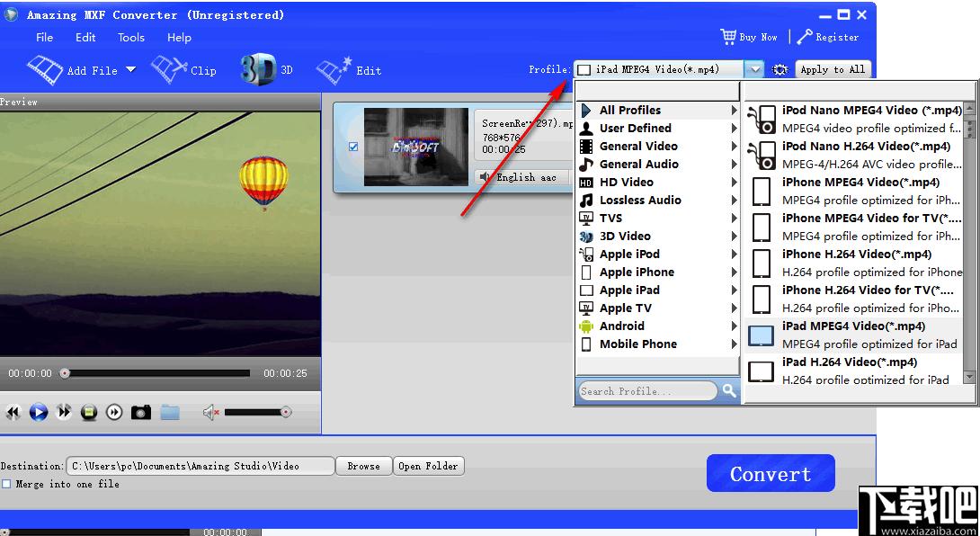Choose iPhone H.264 Video(*.mp4) profile

[854, 264]
